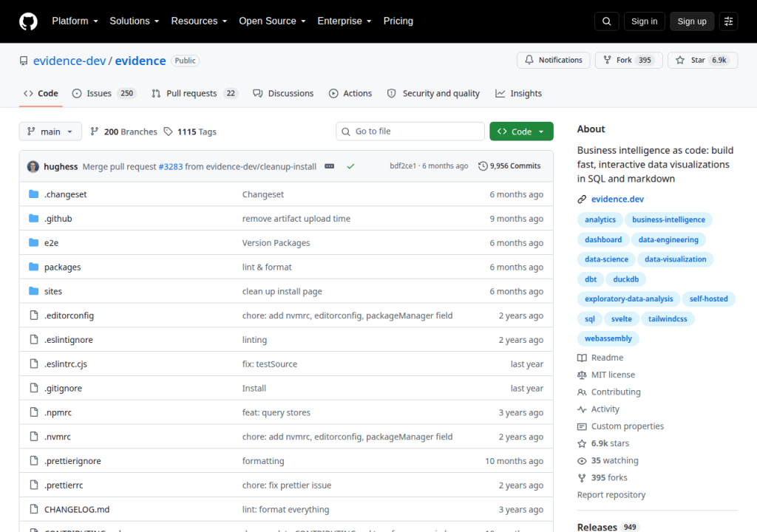Click the Readme book icon
757x532 pixels.
click(x=582, y=358)
